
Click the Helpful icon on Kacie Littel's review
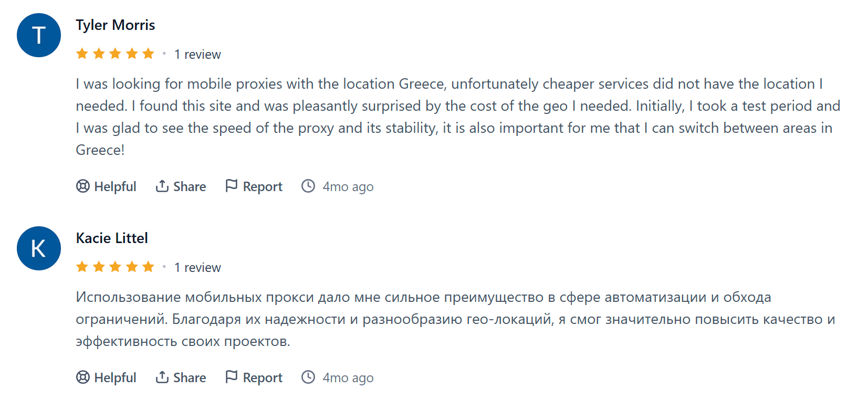[x=83, y=377]
